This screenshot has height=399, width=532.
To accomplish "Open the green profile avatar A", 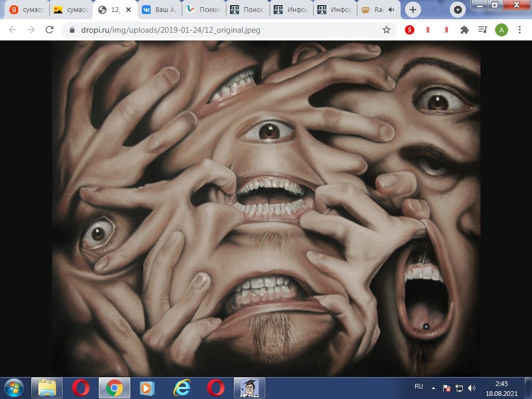I will coord(501,30).
